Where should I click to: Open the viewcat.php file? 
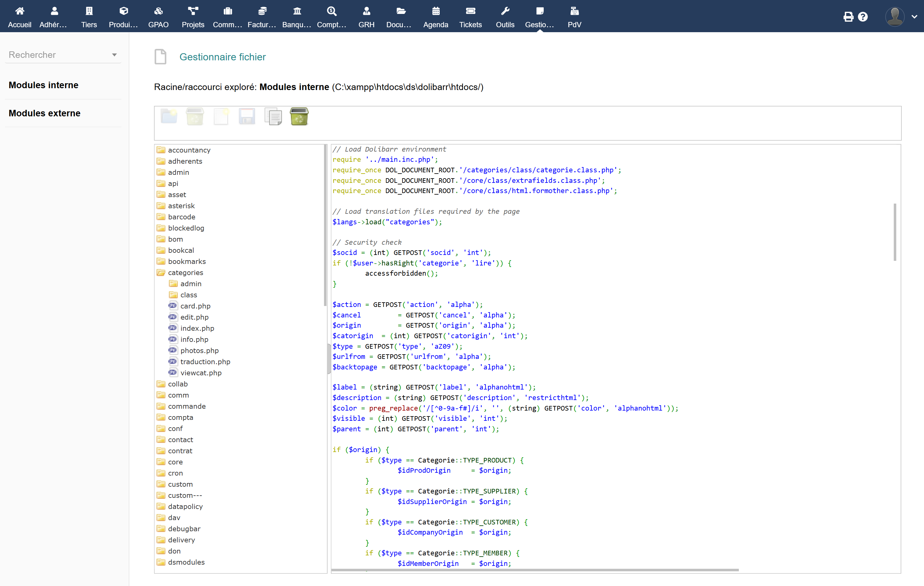(201, 373)
